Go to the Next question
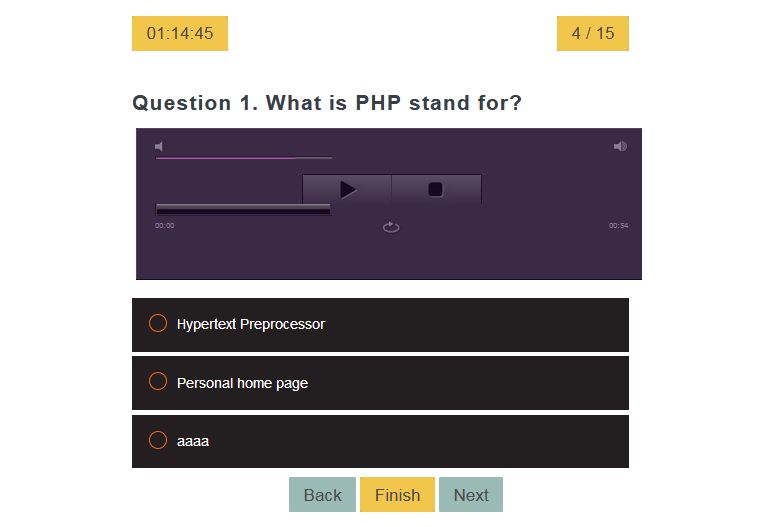 (471, 495)
